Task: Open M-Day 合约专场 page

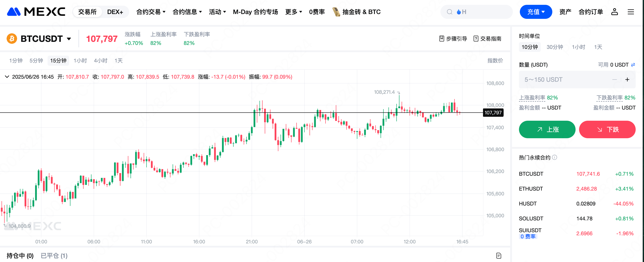Action: click(x=255, y=12)
